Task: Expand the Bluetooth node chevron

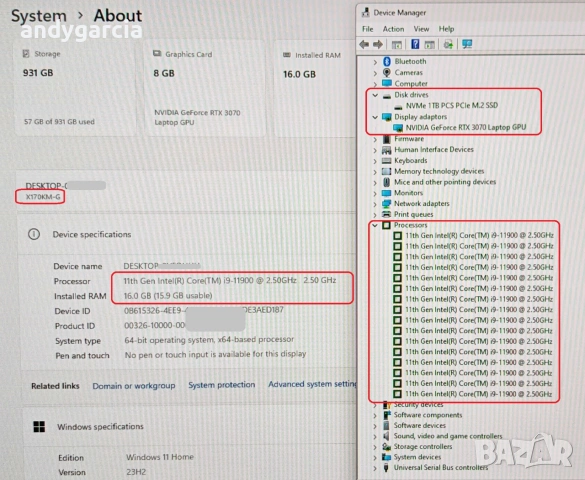Action: click(x=375, y=62)
